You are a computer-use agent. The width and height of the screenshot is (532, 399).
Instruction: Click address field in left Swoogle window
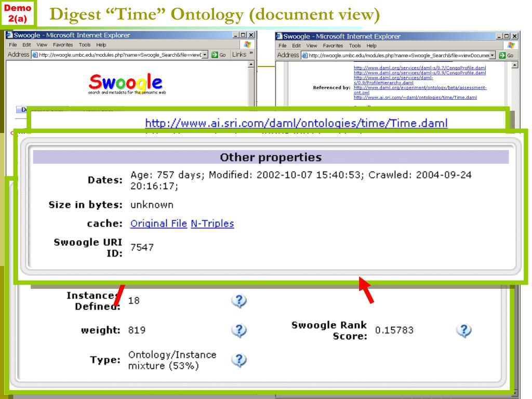119,55
